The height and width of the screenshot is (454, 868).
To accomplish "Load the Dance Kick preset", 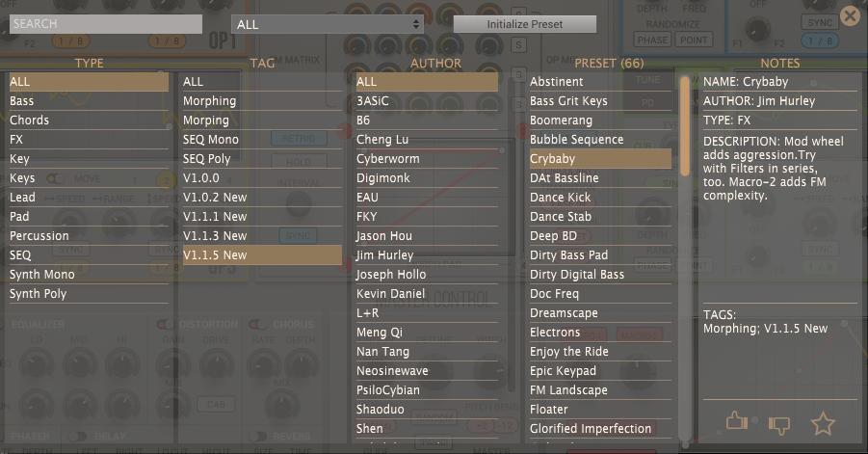I will (600, 197).
